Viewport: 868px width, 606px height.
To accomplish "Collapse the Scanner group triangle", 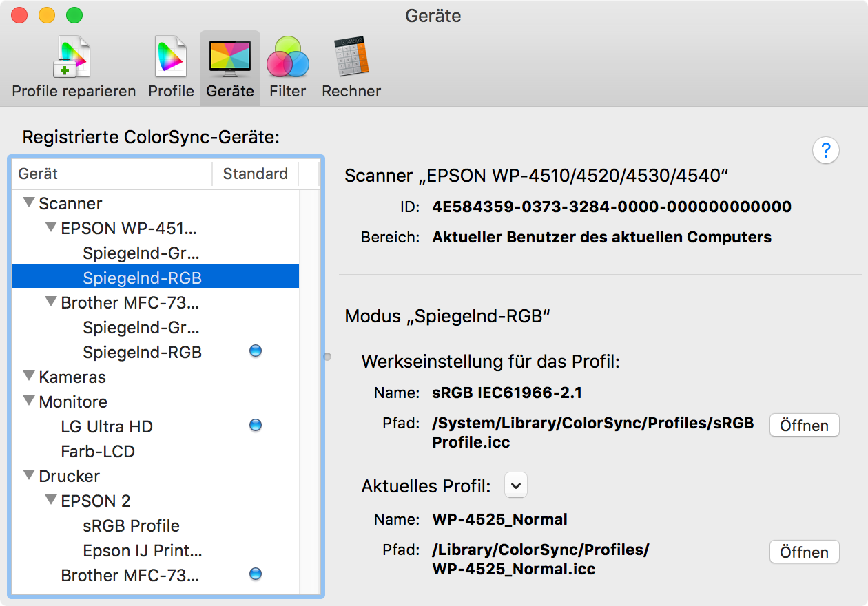I will [x=29, y=203].
